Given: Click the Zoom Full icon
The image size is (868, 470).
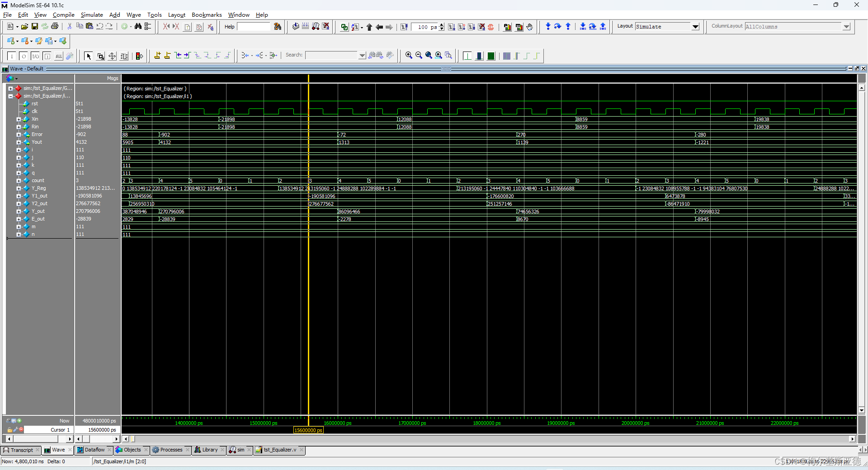Looking at the screenshot, I should [x=429, y=55].
